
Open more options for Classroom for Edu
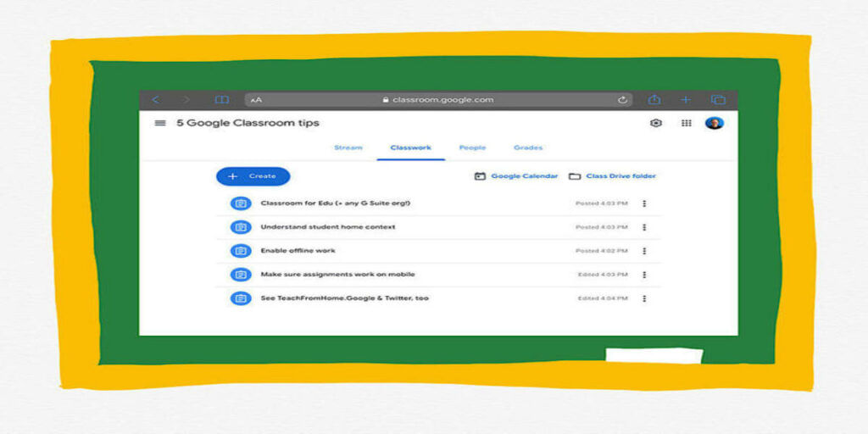point(644,203)
